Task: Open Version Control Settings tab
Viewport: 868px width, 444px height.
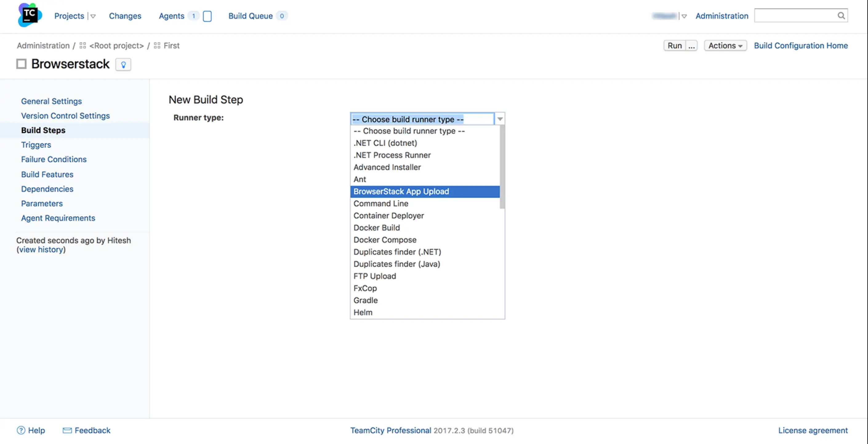Action: [x=65, y=116]
